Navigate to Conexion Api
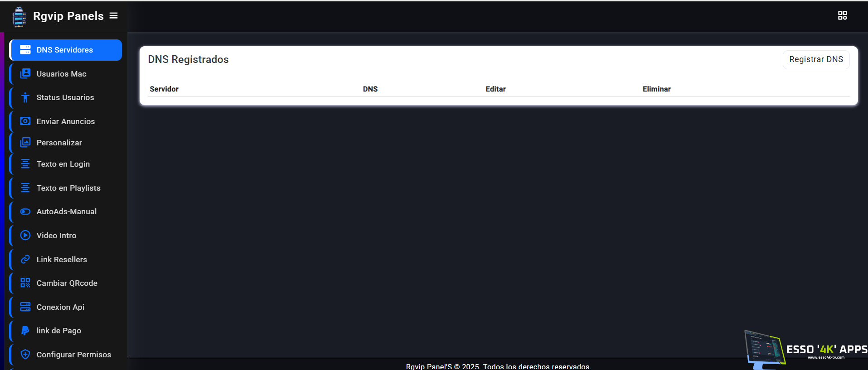Image resolution: width=868 pixels, height=370 pixels. pos(60,307)
